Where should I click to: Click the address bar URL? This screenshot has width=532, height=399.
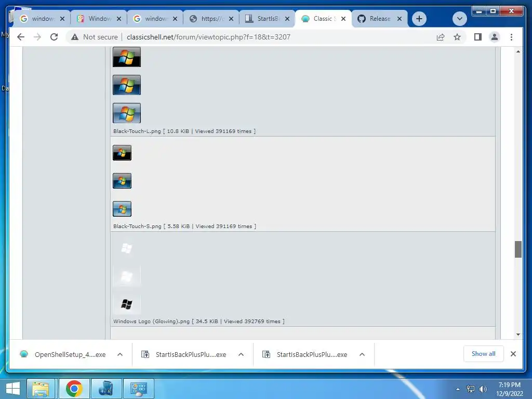point(208,37)
